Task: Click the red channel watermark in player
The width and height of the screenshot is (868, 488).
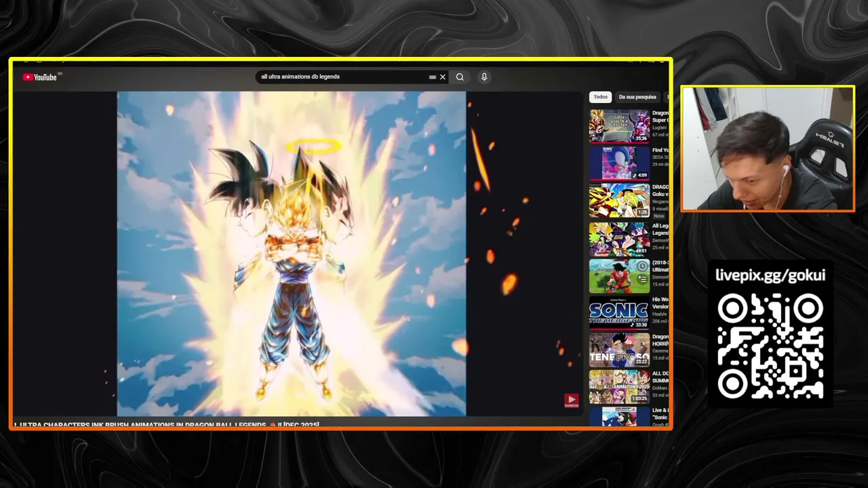Action: pos(572,401)
